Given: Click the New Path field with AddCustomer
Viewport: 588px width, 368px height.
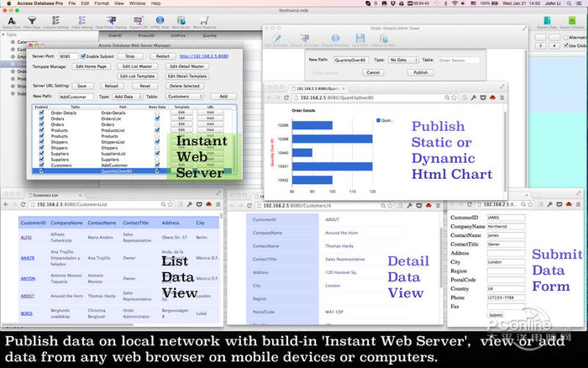Looking at the screenshot, I should tap(76, 97).
